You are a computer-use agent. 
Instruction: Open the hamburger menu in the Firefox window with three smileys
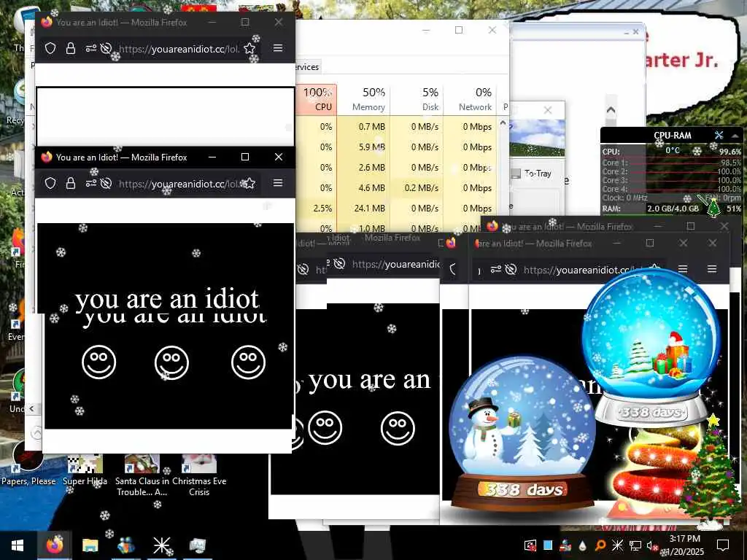(x=278, y=183)
